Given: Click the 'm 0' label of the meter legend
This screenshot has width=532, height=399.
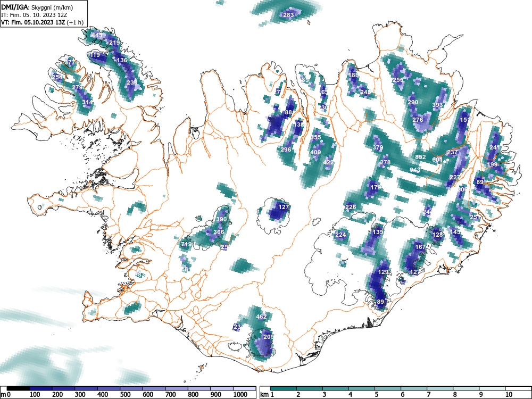Looking at the screenshot, I should point(6,395).
